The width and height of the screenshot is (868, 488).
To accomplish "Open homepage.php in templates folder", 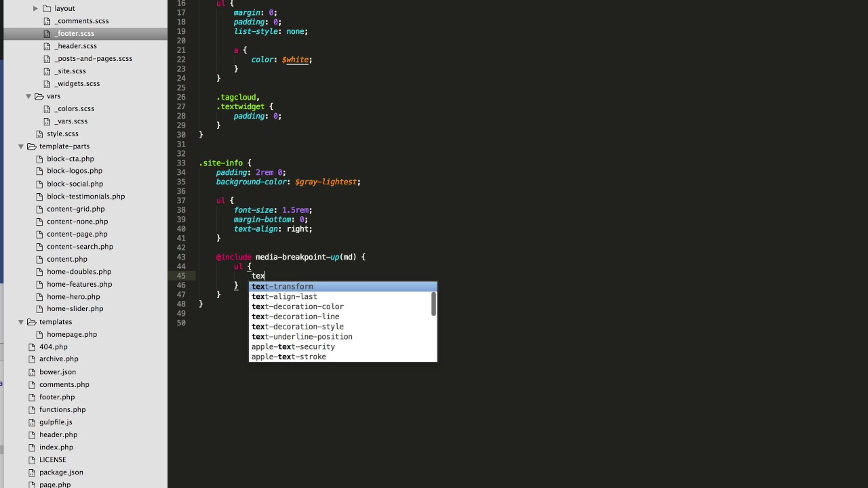I will (72, 334).
